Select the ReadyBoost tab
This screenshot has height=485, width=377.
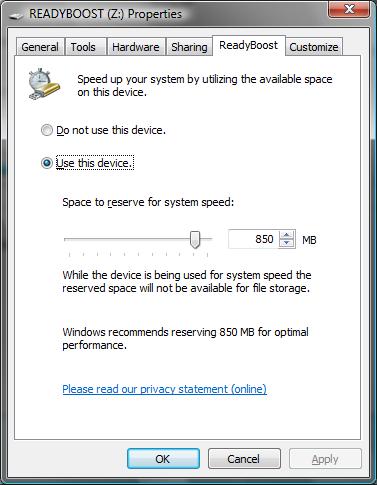coord(249,45)
